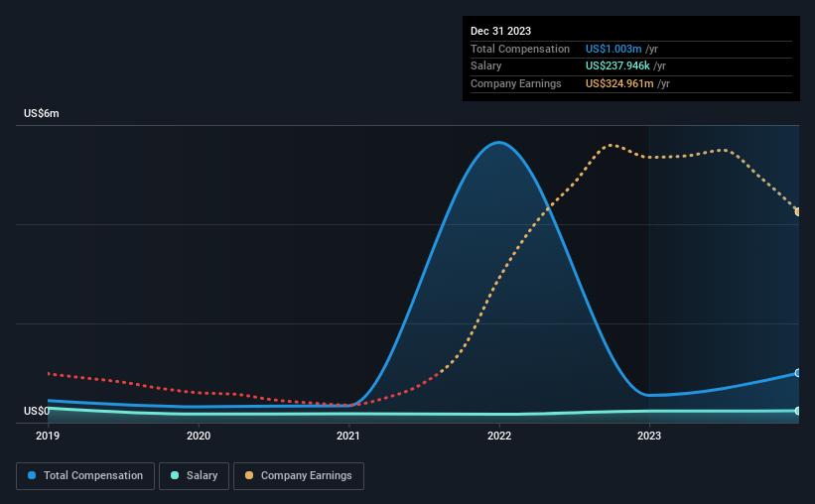The height and width of the screenshot is (504, 815).
Task: Select the 2023 x-axis label
Action: click(x=649, y=436)
